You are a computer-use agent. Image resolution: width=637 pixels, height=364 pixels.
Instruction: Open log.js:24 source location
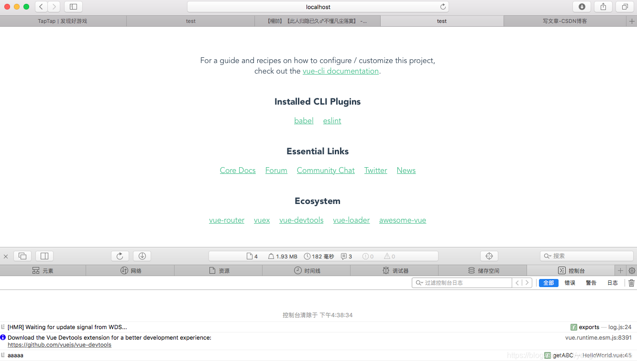click(620, 327)
